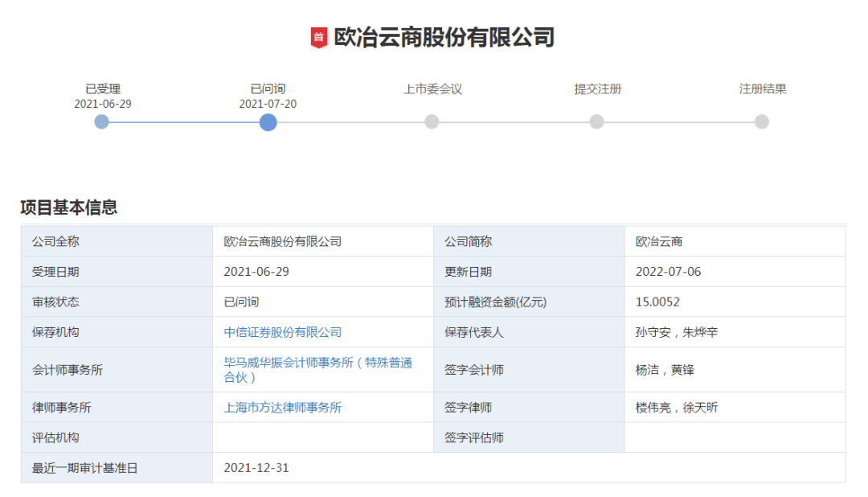
Task: Click the 公司简称 label cell
Action: point(529,241)
